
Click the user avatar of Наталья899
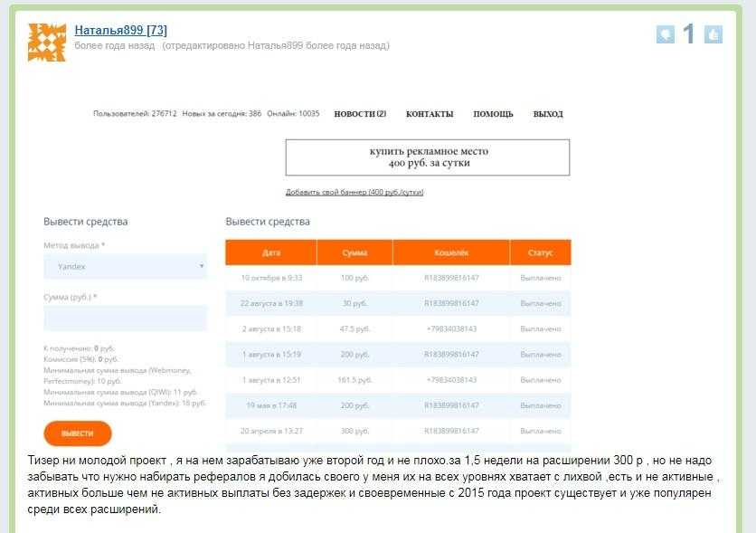47,42
